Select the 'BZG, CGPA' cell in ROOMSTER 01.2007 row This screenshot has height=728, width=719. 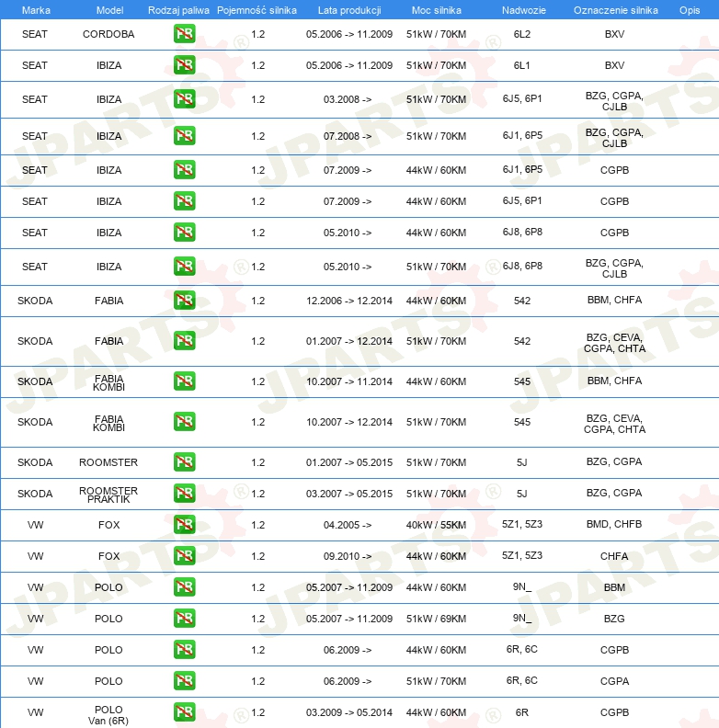tap(614, 461)
